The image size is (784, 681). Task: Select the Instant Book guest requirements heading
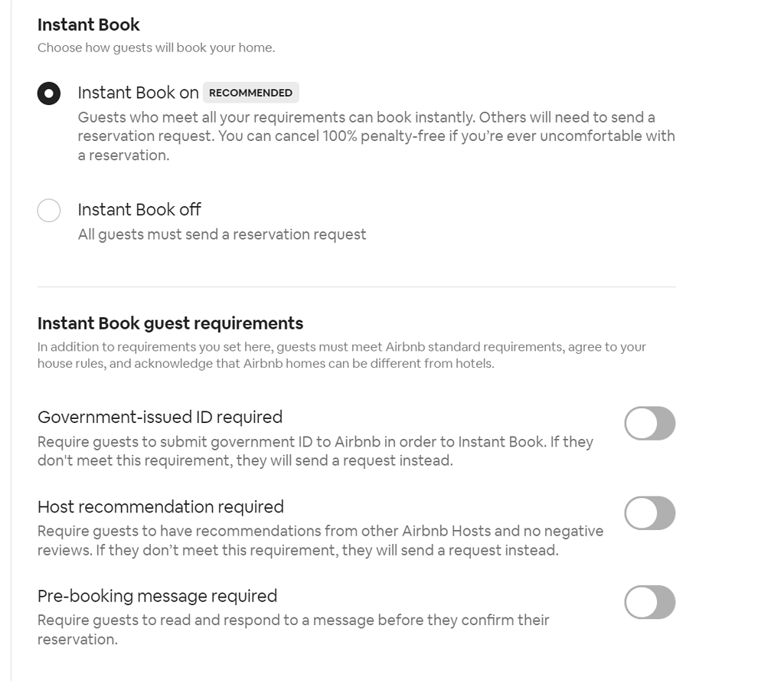[170, 323]
